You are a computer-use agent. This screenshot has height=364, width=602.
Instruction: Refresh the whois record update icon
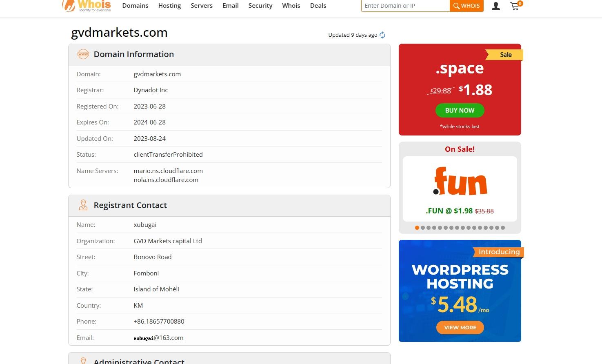point(382,35)
